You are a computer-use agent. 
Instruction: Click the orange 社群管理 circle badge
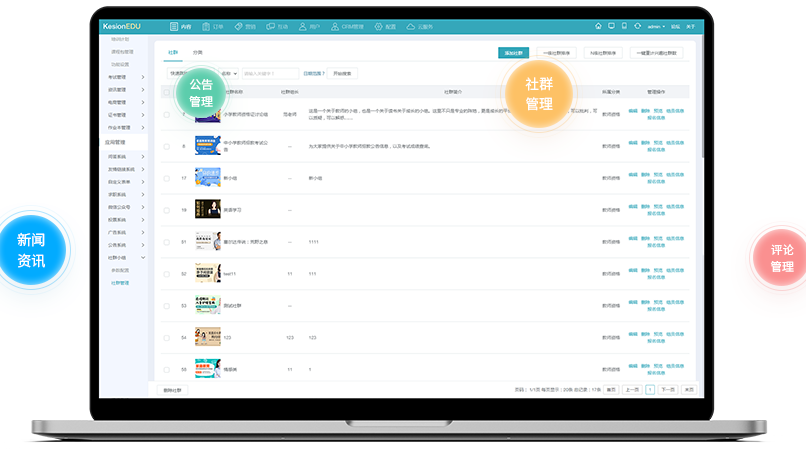pyautogui.click(x=538, y=92)
